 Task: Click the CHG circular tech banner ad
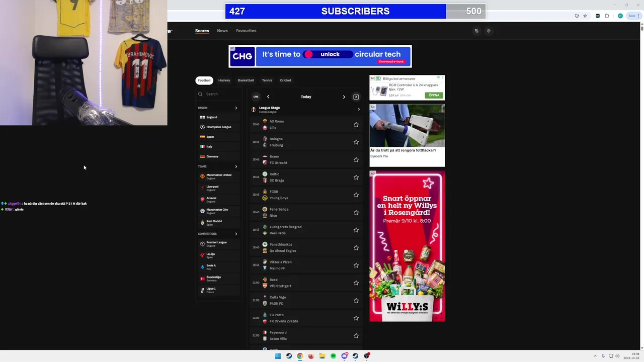click(x=320, y=56)
